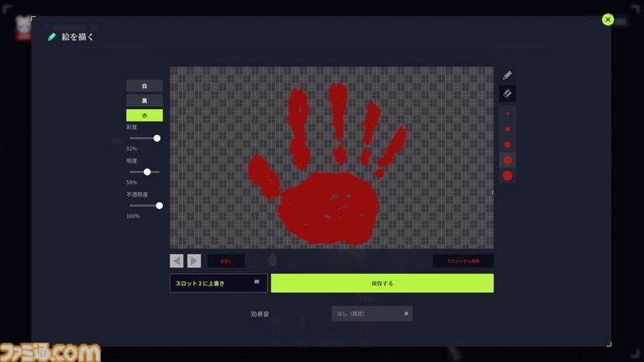Image resolution: width=644 pixels, height=362 pixels.
Task: Click the 保存する save button
Action: tap(382, 283)
